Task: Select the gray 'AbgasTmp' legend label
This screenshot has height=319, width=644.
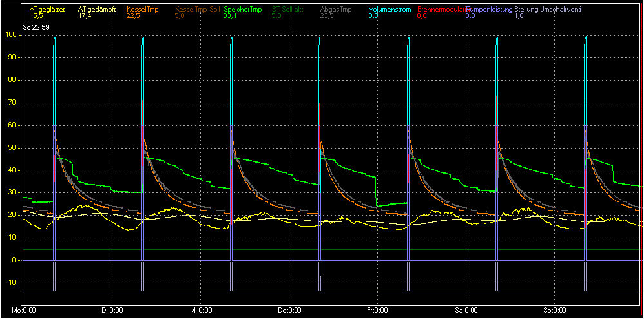Action: pos(335,9)
